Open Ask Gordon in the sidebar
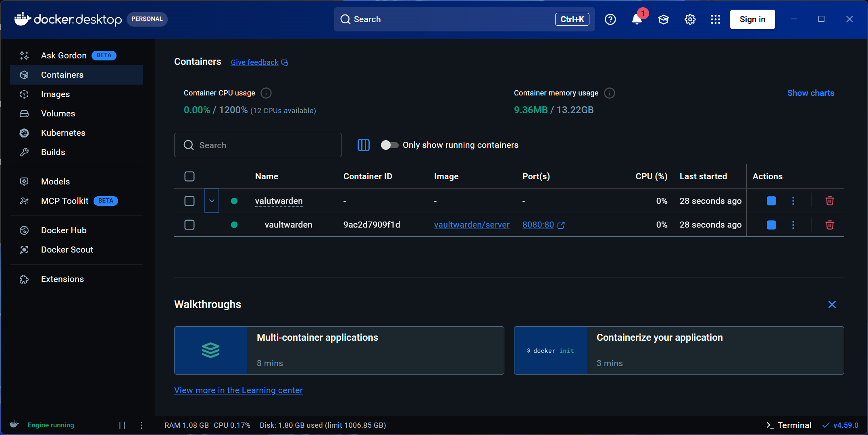 tap(63, 55)
